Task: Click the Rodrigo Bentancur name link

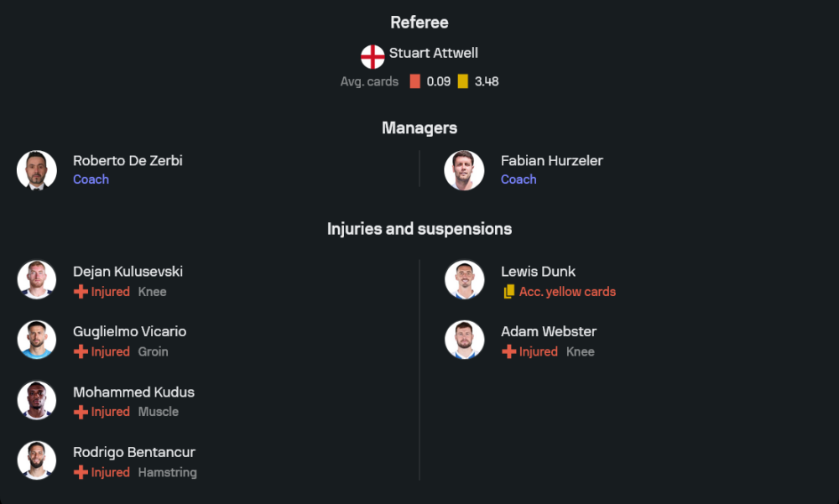Action: click(134, 453)
